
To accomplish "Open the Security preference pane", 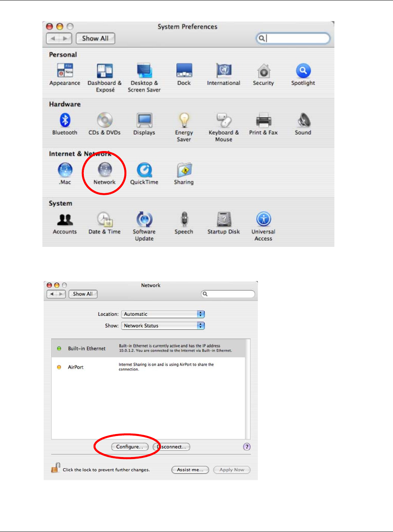I will click(x=264, y=75).
